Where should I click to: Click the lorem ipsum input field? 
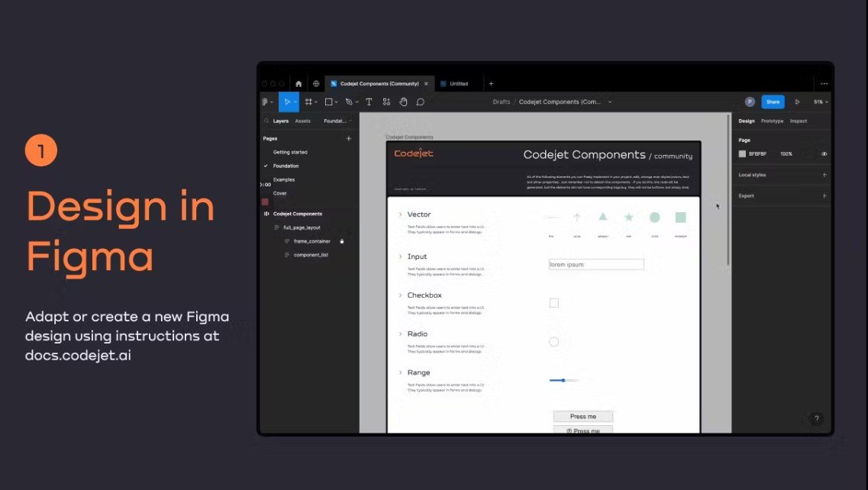596,265
